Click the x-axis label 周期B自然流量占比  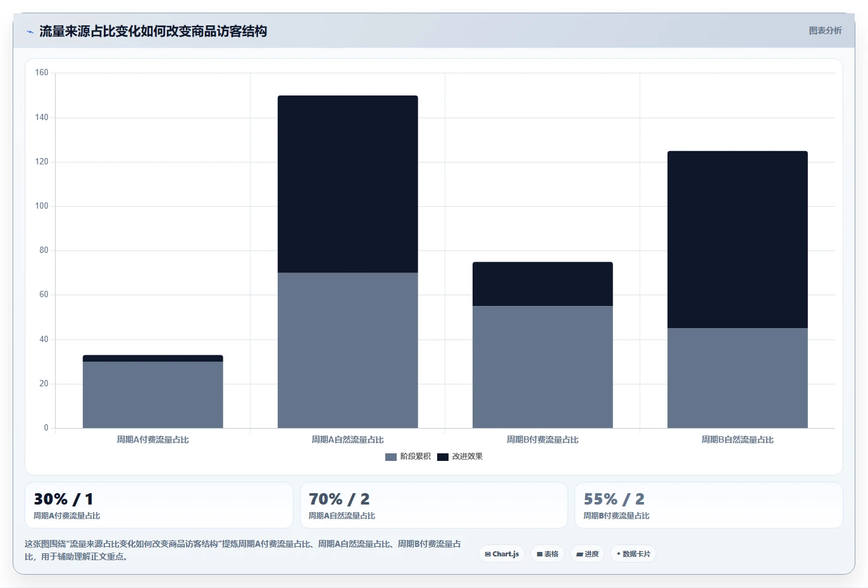point(738,440)
